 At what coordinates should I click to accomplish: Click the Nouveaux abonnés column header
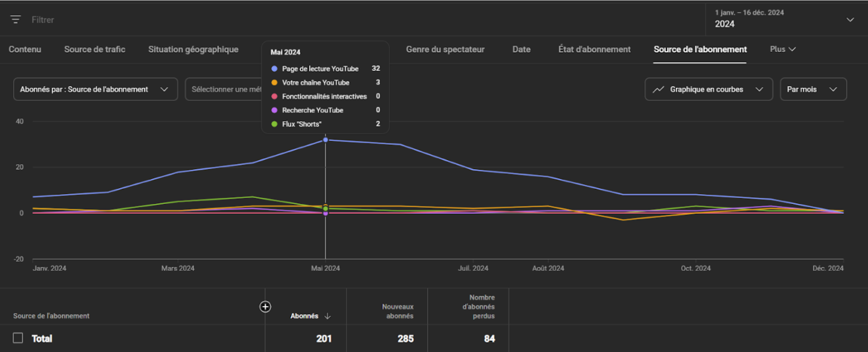[x=398, y=311]
